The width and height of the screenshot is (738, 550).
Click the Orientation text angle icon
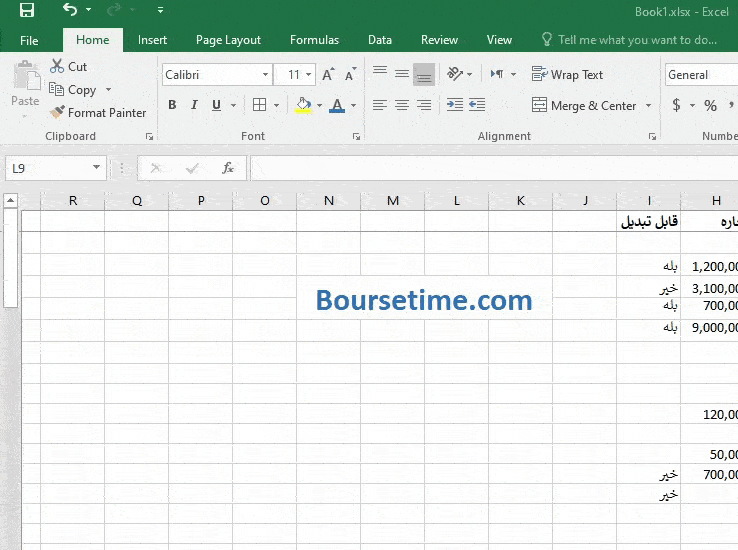pyautogui.click(x=455, y=74)
